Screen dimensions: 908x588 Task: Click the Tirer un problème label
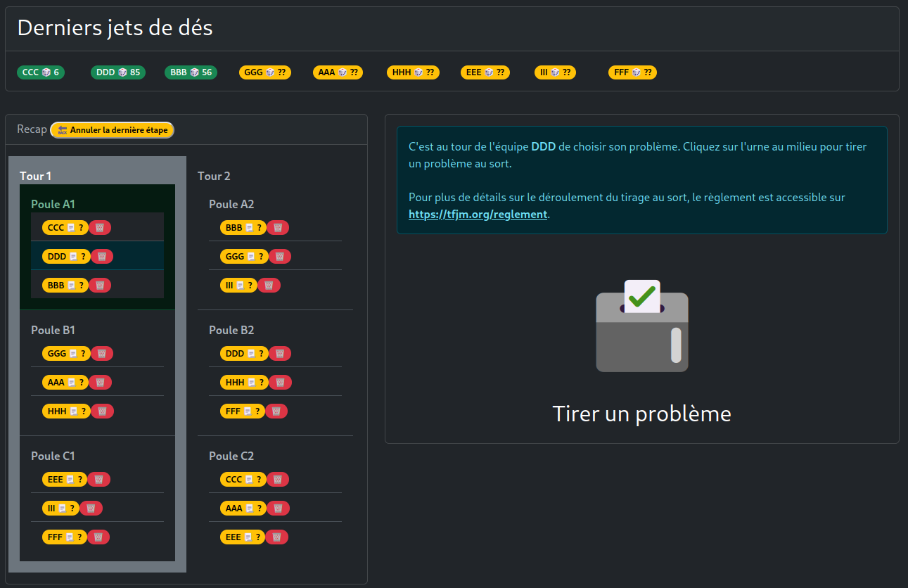pos(641,414)
